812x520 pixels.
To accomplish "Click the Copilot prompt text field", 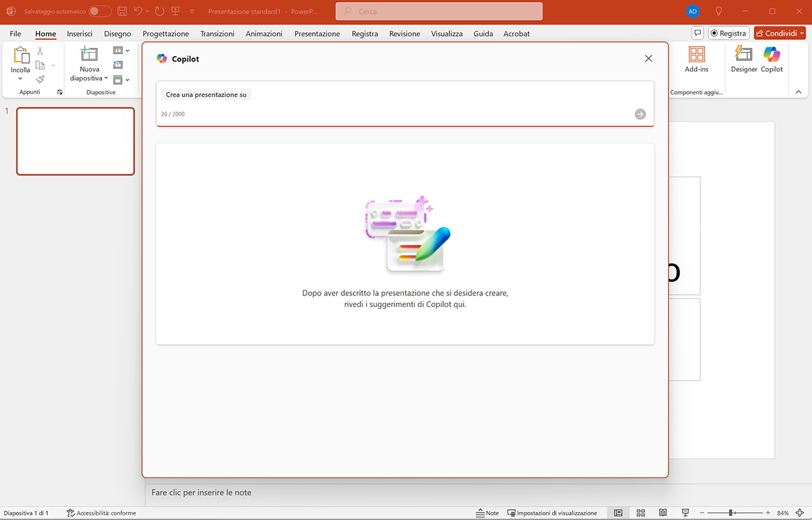I will point(405,103).
